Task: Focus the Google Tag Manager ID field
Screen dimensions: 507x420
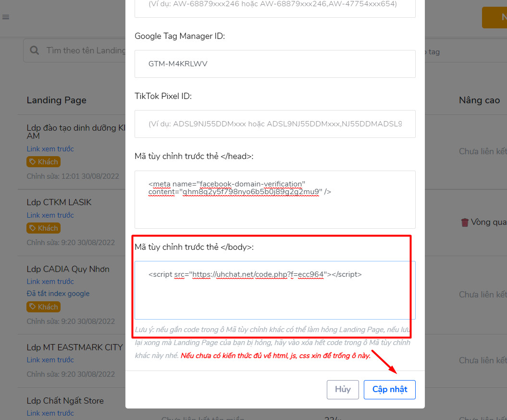Action: tap(275, 64)
